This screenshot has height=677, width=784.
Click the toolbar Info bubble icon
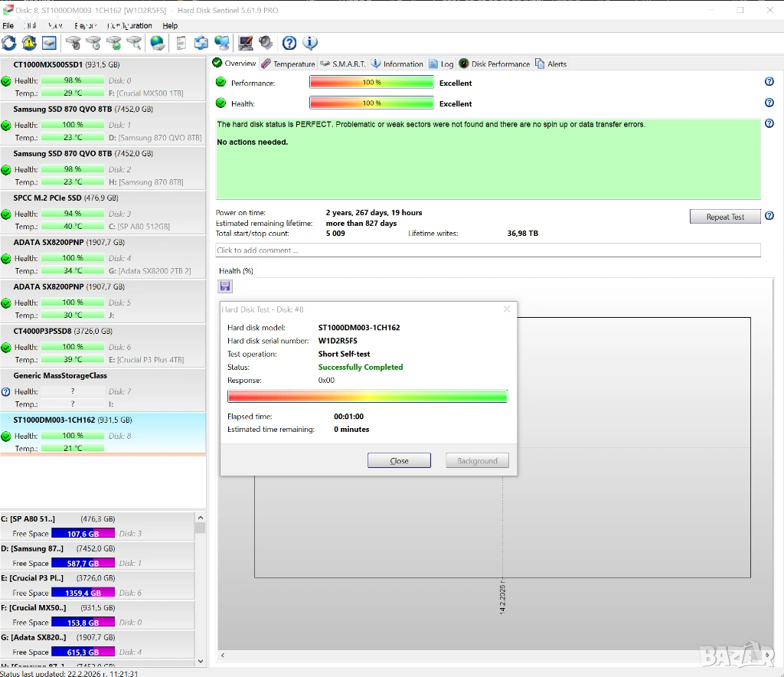click(x=310, y=43)
